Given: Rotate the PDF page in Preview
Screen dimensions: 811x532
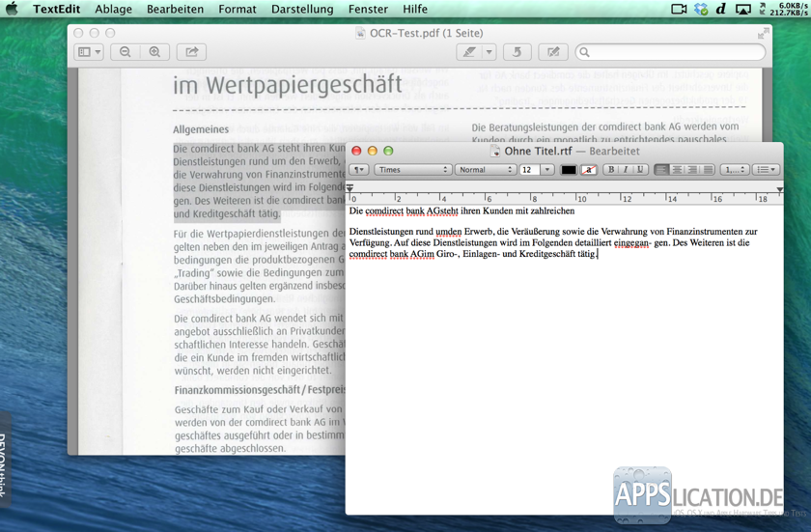Looking at the screenshot, I should tap(517, 52).
